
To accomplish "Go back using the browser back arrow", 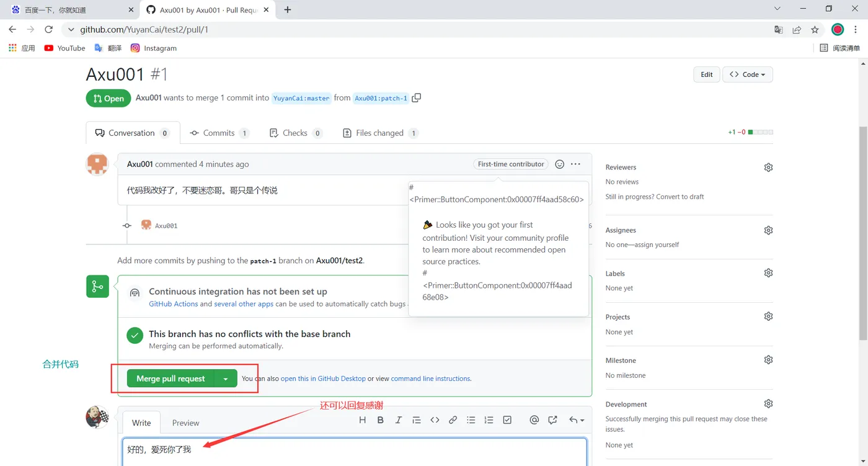I will click(x=12, y=29).
